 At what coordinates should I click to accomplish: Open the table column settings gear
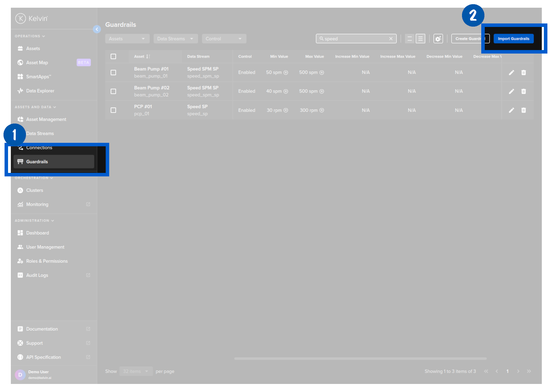tap(438, 39)
